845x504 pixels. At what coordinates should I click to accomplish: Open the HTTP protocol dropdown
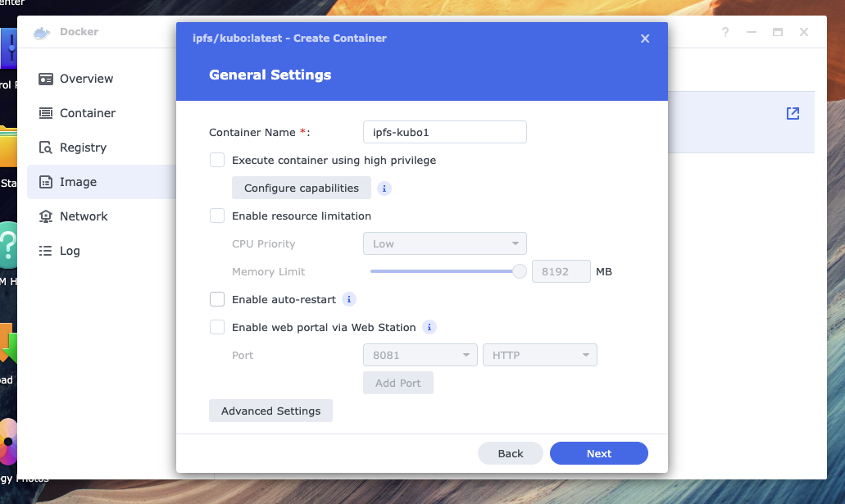(539, 356)
